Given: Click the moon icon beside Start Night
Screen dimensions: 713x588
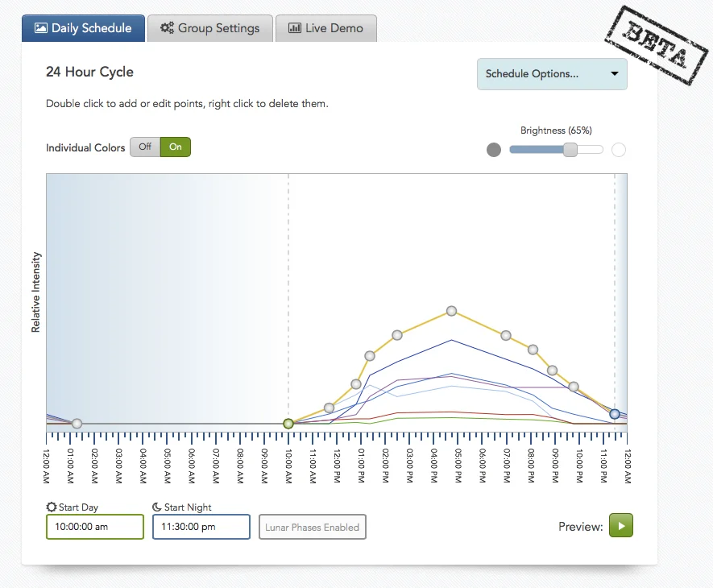Looking at the screenshot, I should 157,506.
